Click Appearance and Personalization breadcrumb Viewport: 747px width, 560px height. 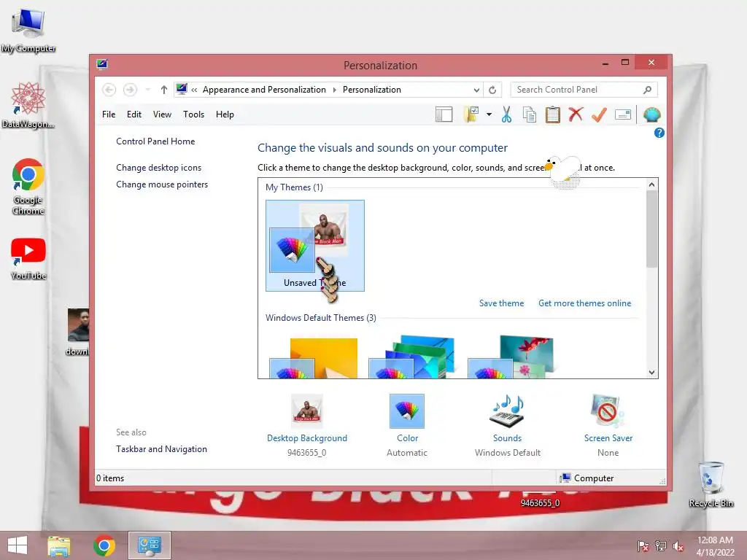(x=264, y=90)
